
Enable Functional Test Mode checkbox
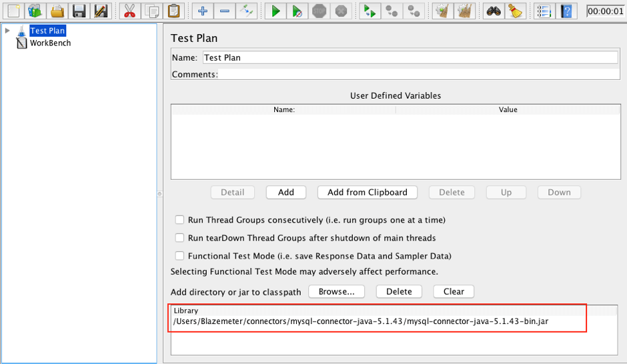tap(179, 256)
